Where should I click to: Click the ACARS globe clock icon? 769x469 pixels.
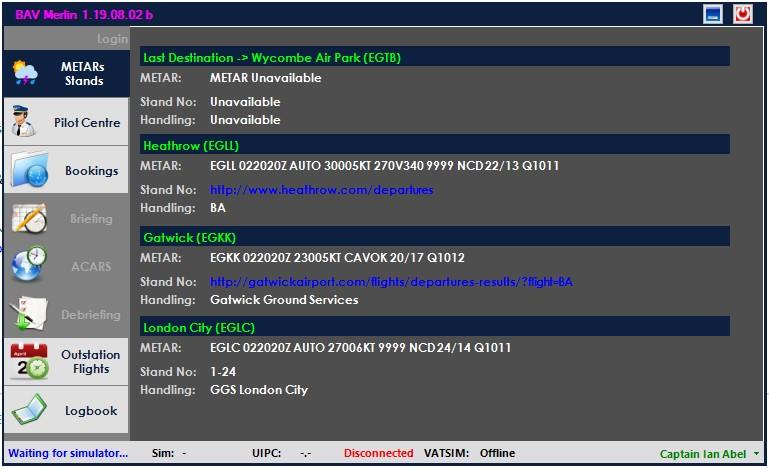[x=29, y=265]
